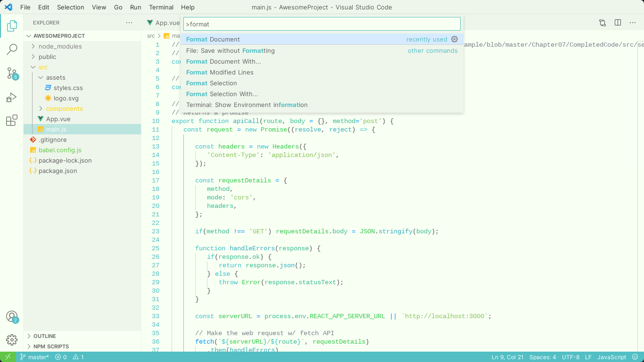
Task: Select main.js in the explorer tree
Action: 82,129
